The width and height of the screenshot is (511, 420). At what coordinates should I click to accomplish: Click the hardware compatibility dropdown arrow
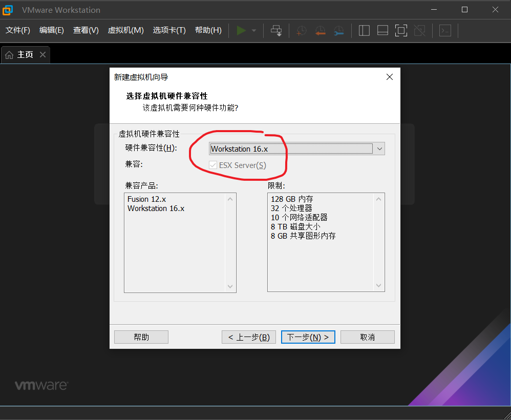379,149
